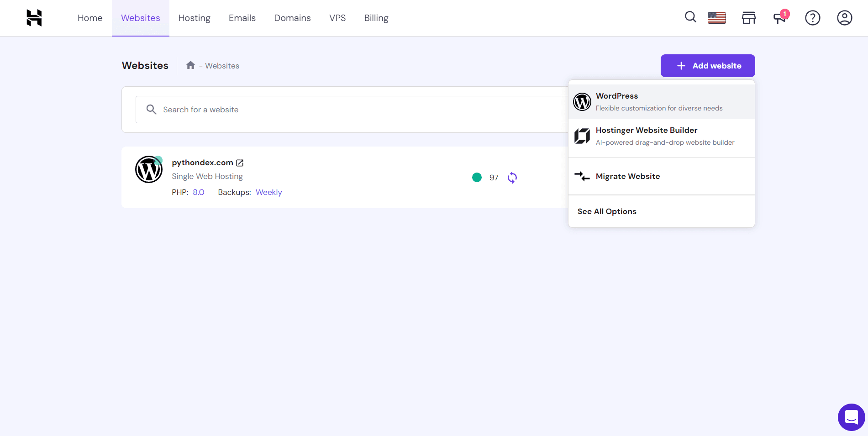
Task: Select WordPress from the add website menu
Action: pos(617,96)
